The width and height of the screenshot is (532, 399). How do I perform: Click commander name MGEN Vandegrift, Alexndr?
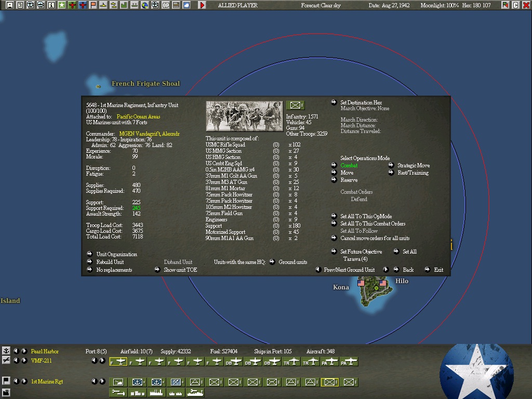(149, 134)
